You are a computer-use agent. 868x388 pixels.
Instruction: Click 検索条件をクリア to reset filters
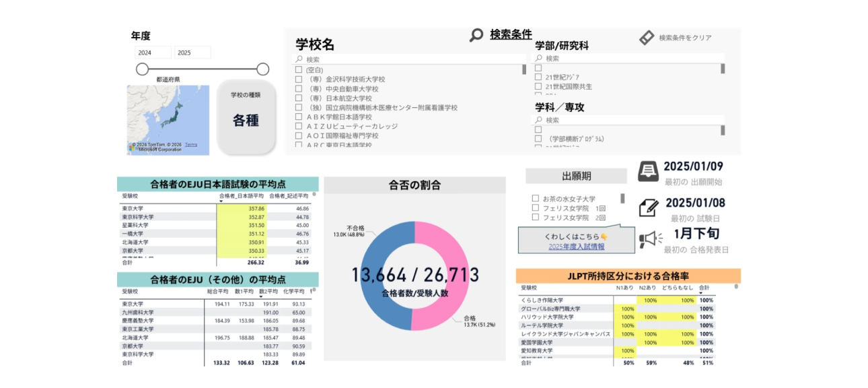(x=685, y=38)
